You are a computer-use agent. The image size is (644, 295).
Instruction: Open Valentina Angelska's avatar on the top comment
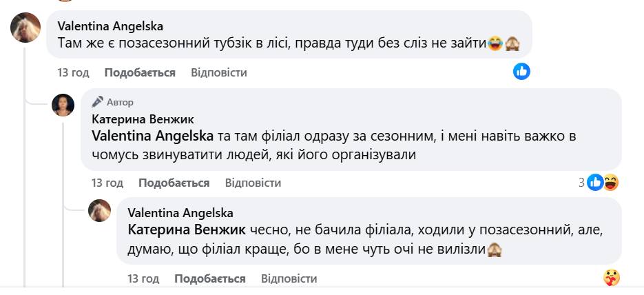tap(26, 28)
